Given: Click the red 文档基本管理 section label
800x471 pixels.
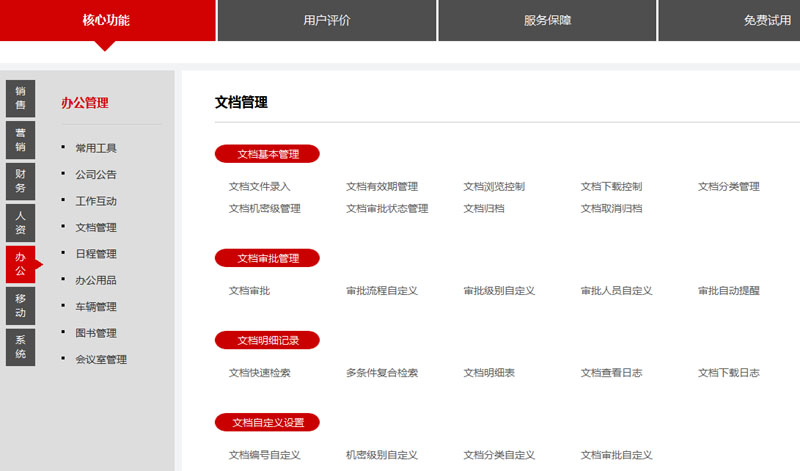Looking at the screenshot, I should coord(267,154).
